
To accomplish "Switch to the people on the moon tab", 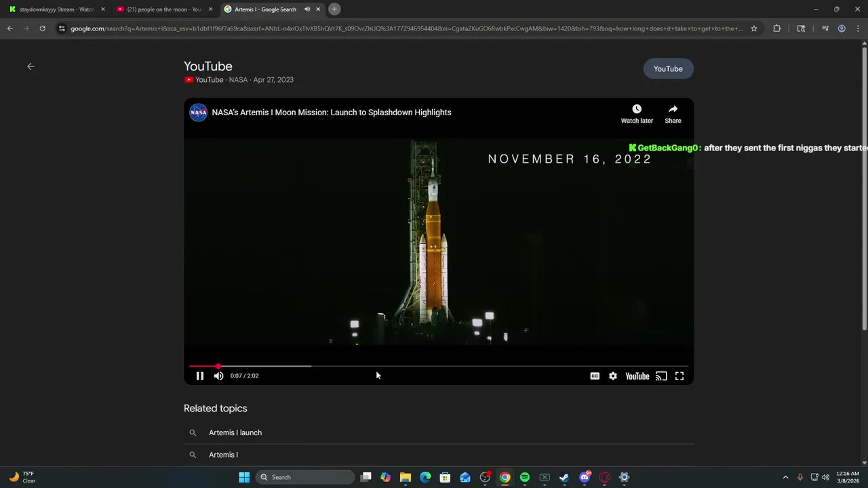I will pyautogui.click(x=164, y=9).
